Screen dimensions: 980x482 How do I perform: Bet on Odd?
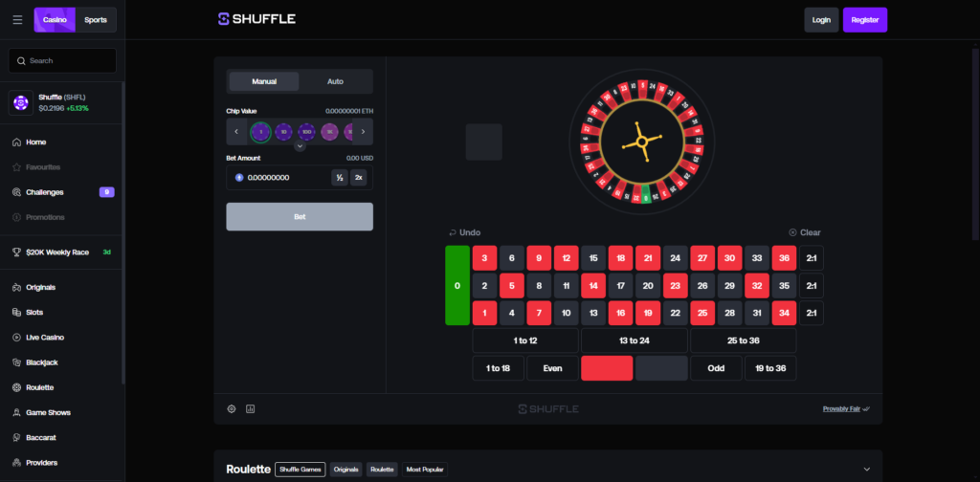(x=716, y=368)
